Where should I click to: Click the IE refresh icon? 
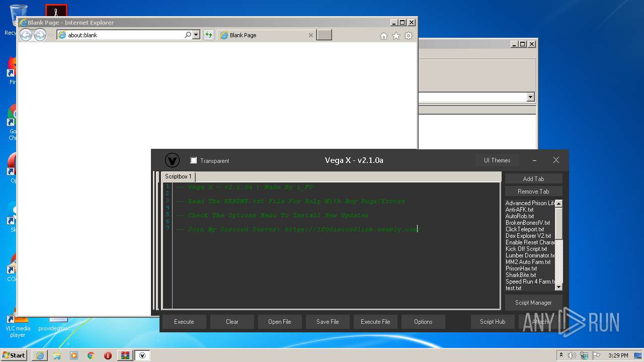click(x=209, y=35)
